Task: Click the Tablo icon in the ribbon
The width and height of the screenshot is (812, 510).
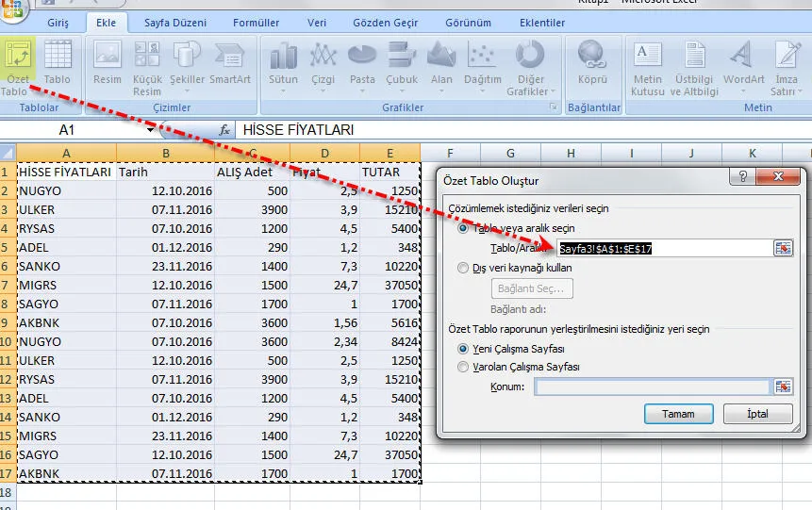Action: pyautogui.click(x=58, y=65)
